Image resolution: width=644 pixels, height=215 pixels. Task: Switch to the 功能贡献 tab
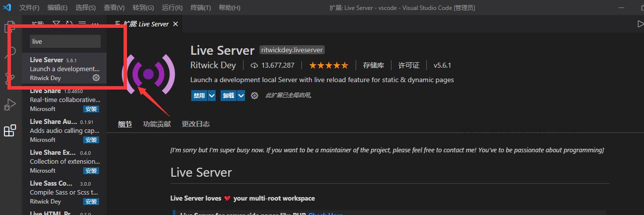tap(157, 124)
